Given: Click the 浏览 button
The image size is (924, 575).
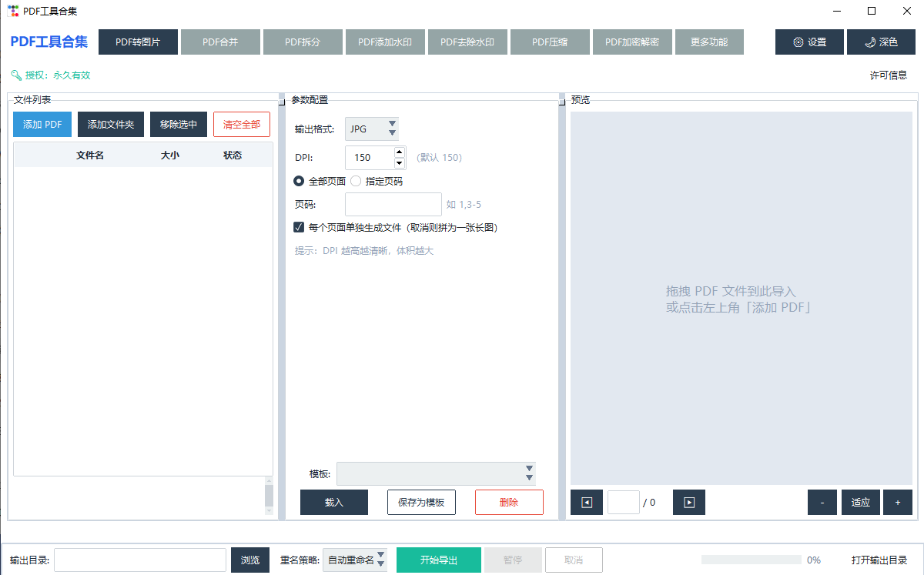Looking at the screenshot, I should 250,560.
